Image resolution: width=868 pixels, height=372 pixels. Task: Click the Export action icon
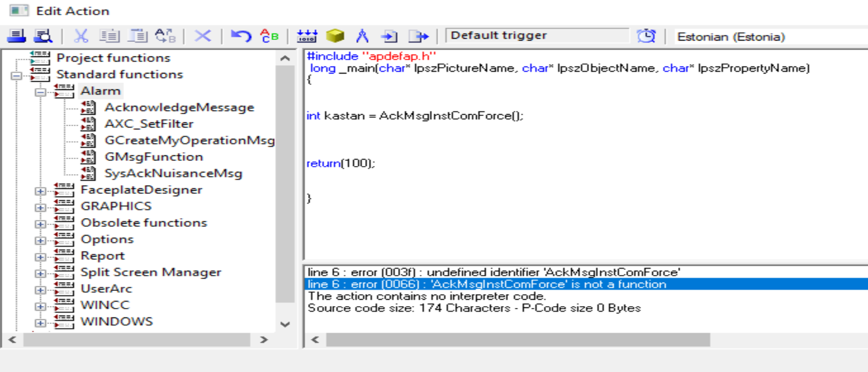418,36
